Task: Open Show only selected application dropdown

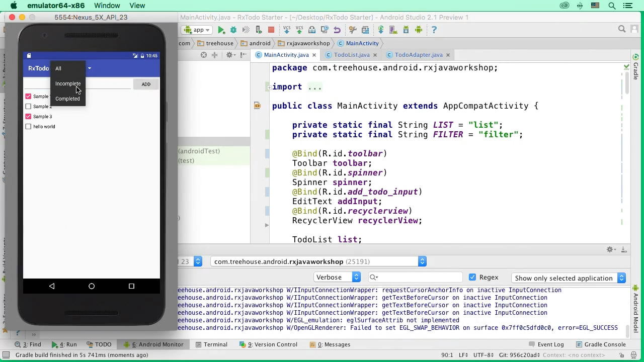Action: click(x=568, y=278)
